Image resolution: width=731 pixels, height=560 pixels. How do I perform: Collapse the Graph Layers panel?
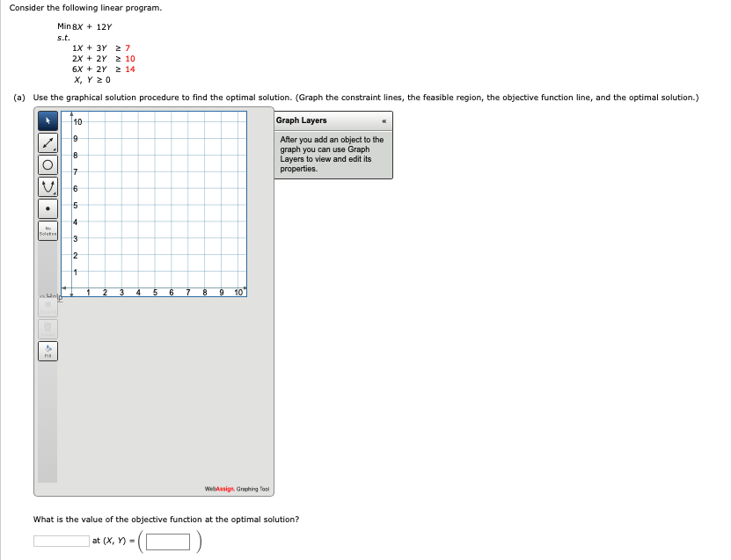(384, 120)
